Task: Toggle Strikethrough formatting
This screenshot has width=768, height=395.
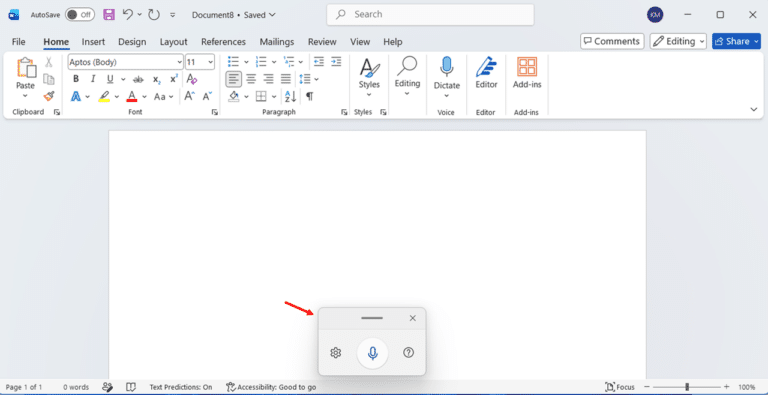Action: click(138, 79)
